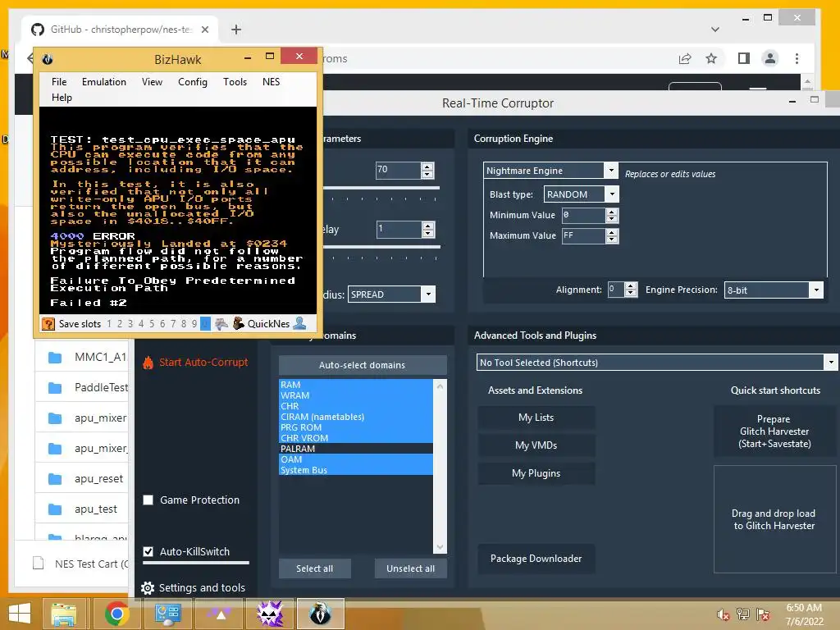Open BizHawk Emulation menu
Screen dimensions: 840x630
coord(104,82)
